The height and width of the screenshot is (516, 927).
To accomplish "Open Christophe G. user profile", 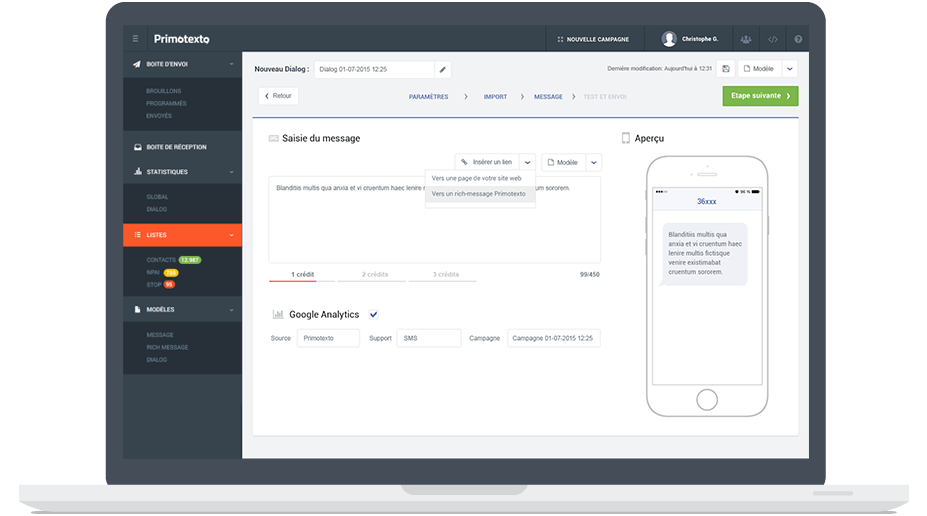I will point(689,39).
